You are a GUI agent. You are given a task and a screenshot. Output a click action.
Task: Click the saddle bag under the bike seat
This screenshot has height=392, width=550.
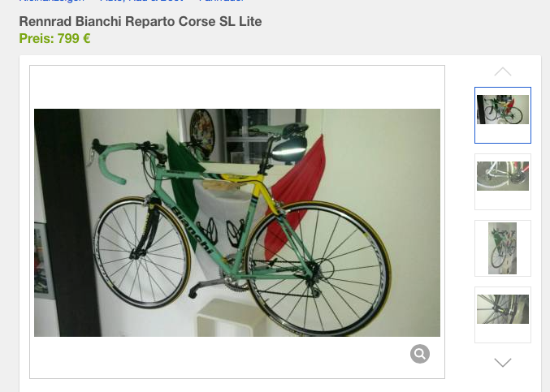288,149
